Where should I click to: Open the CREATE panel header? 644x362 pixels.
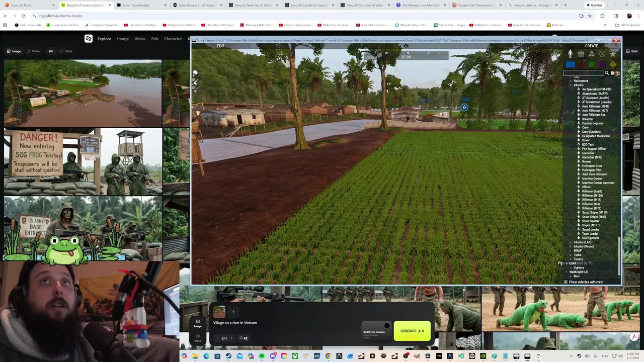click(592, 46)
